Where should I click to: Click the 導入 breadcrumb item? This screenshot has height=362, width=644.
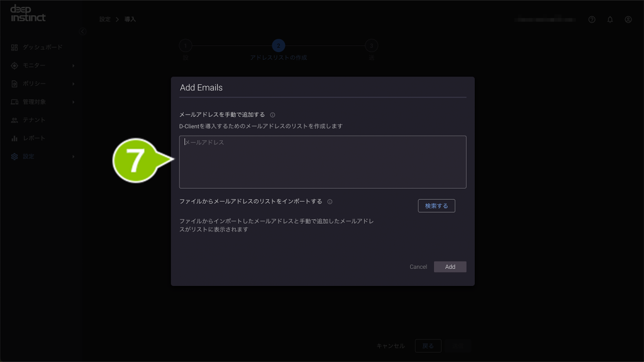130,19
